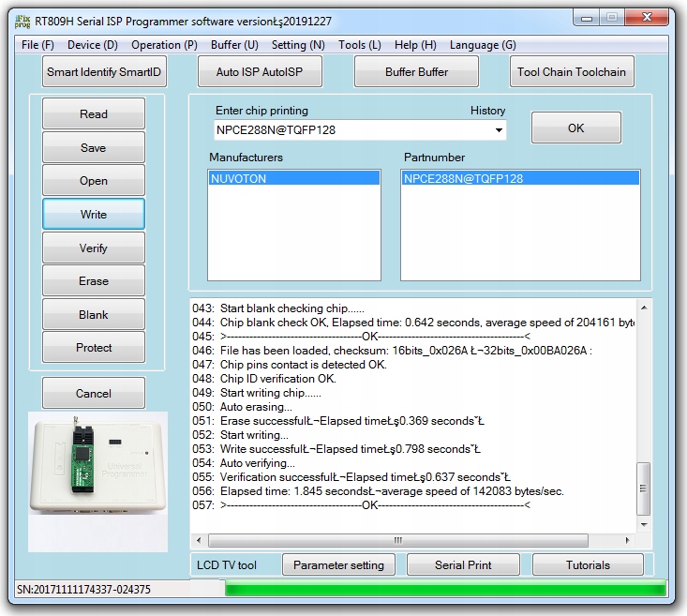687x616 pixels.
Task: Click the iFix prog application icon in title bar
Action: coord(22,21)
